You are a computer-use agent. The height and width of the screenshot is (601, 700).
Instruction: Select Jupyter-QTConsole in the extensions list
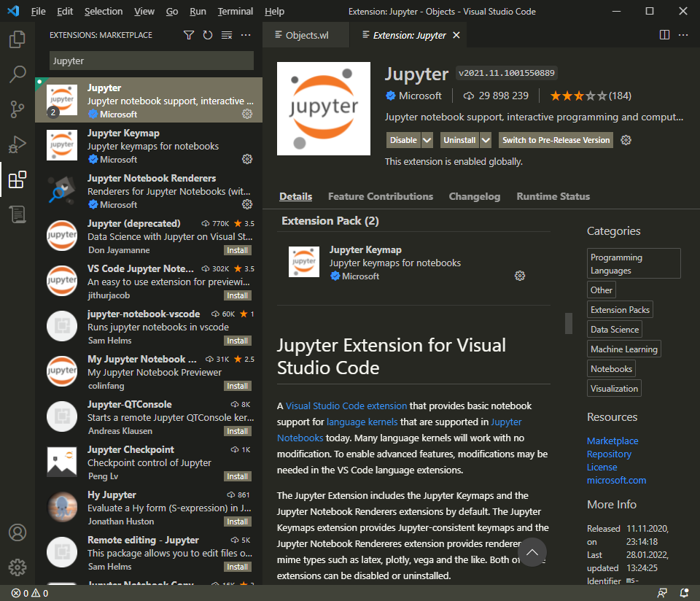pyautogui.click(x=149, y=417)
